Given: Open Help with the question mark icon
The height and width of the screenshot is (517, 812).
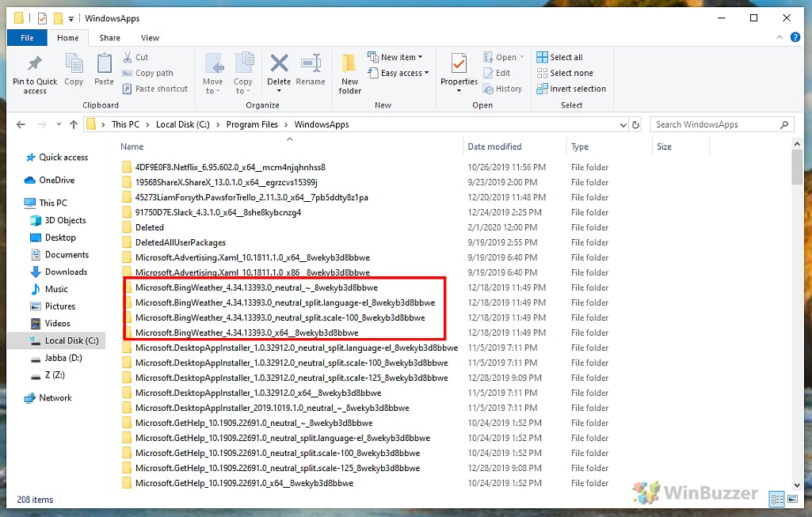Looking at the screenshot, I should coord(795,37).
